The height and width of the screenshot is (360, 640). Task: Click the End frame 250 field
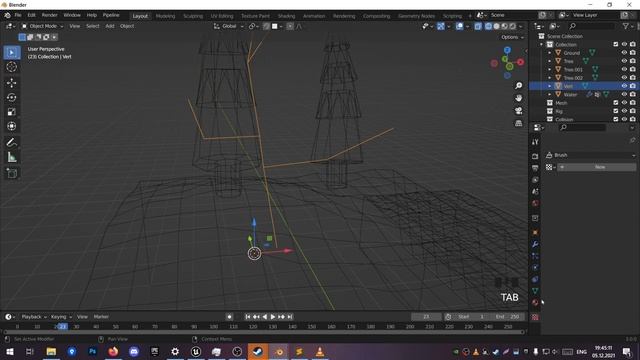coord(506,317)
